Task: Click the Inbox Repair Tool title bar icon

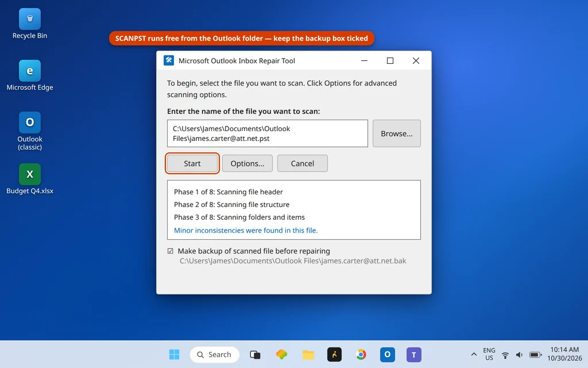Action: coord(169,60)
